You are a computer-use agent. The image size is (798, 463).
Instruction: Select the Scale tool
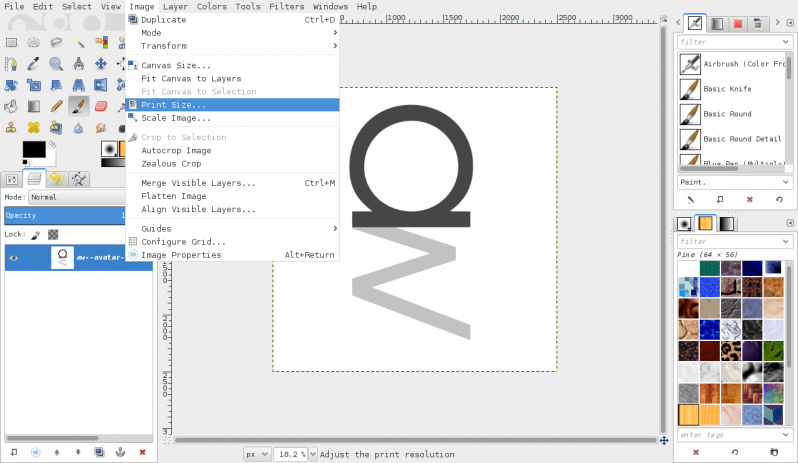(34, 85)
